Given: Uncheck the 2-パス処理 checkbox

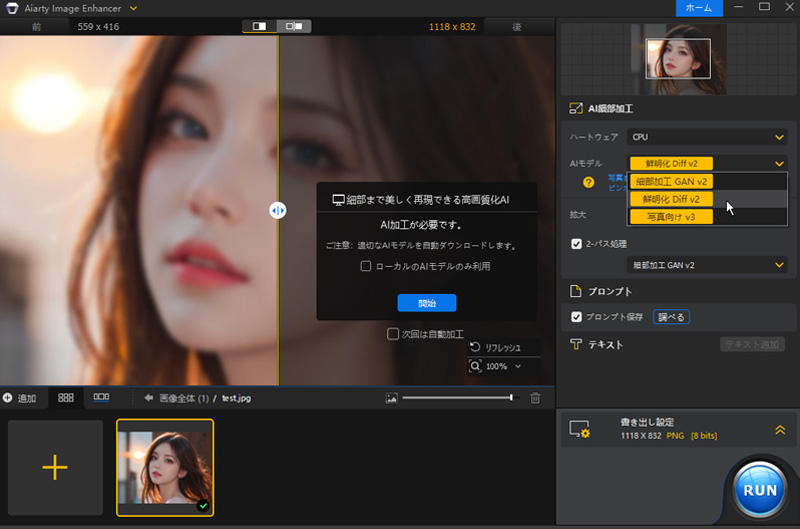Looking at the screenshot, I should click(x=576, y=243).
